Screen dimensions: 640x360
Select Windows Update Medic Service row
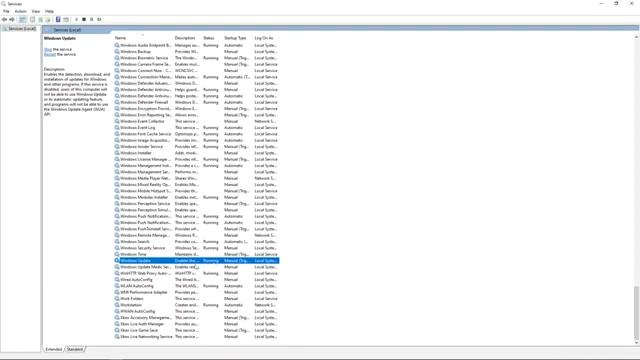[x=197, y=267]
